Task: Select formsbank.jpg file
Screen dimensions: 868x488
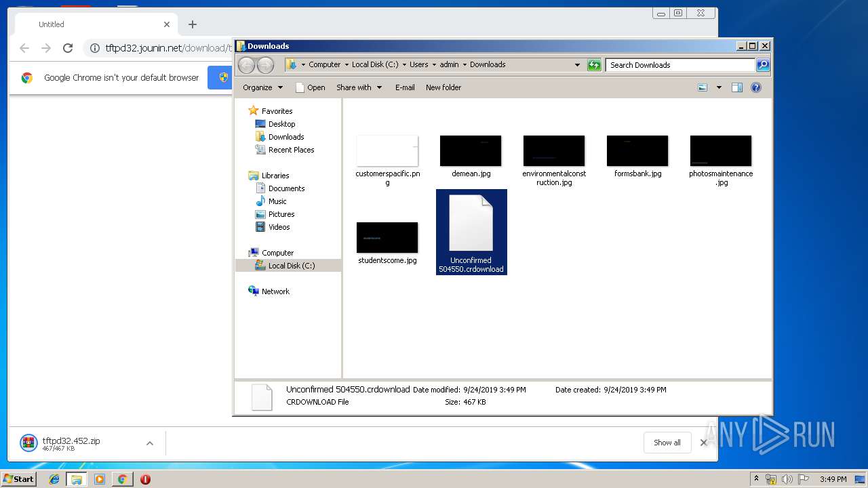Action: (637, 157)
